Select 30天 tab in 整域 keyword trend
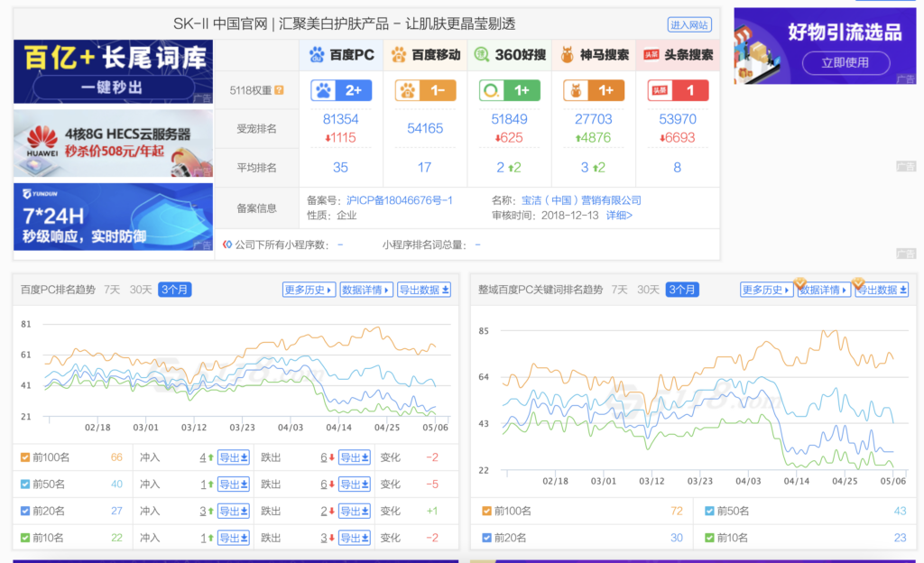The height and width of the screenshot is (563, 924). coord(648,290)
